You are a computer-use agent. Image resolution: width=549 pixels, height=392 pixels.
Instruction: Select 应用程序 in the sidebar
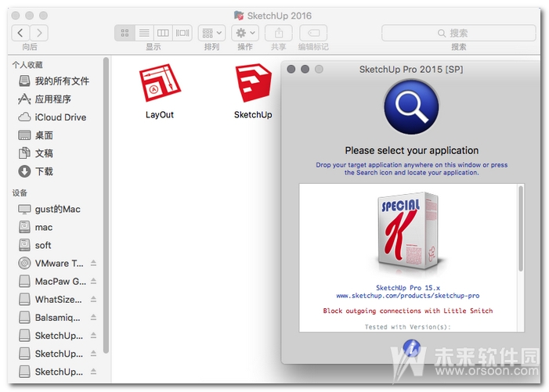pos(52,99)
